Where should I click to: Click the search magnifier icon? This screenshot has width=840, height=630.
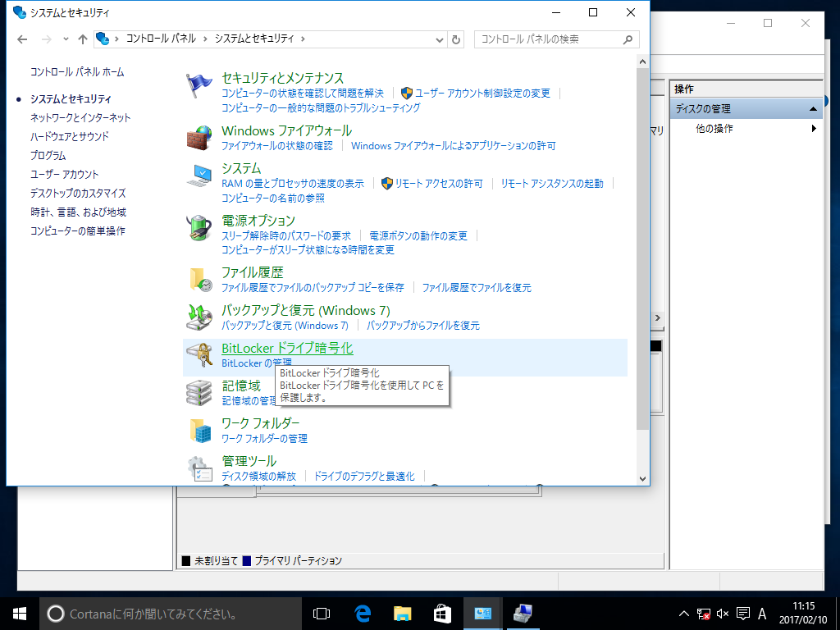[x=628, y=39]
